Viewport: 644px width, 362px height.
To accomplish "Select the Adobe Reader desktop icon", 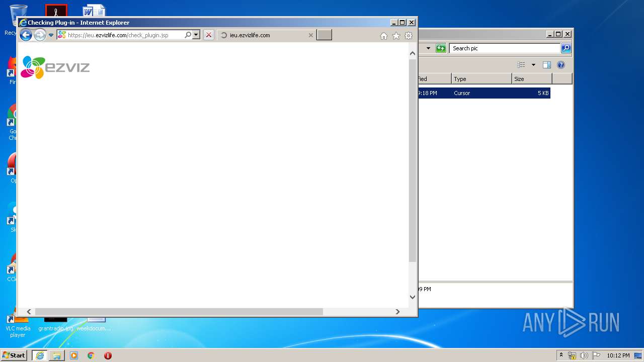I will click(x=56, y=11).
